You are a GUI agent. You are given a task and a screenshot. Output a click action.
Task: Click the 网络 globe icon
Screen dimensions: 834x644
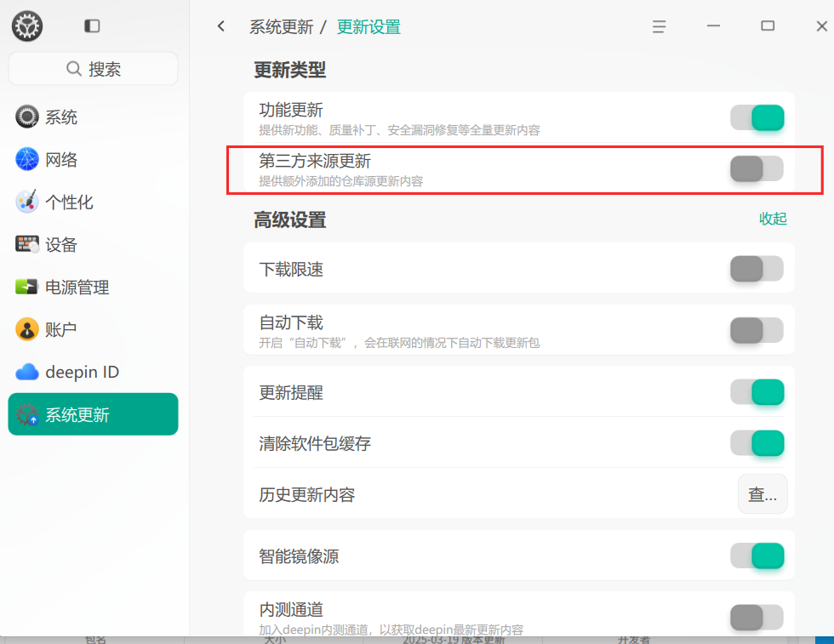pos(26,160)
